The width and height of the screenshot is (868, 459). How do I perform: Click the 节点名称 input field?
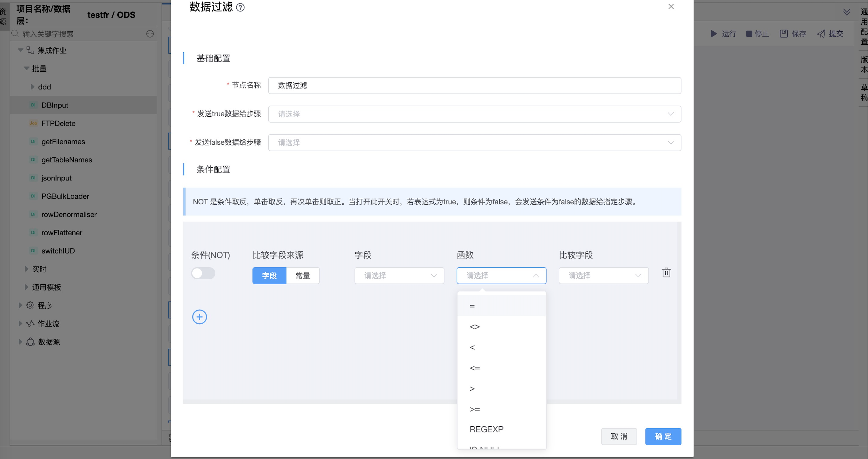tap(474, 86)
